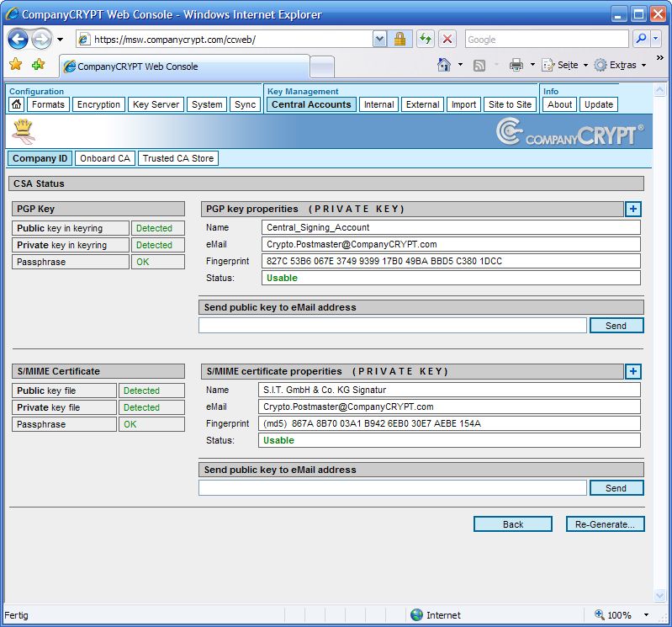The width and height of the screenshot is (672, 627).
Task: Click the PGP send public key email field
Action: click(x=392, y=326)
